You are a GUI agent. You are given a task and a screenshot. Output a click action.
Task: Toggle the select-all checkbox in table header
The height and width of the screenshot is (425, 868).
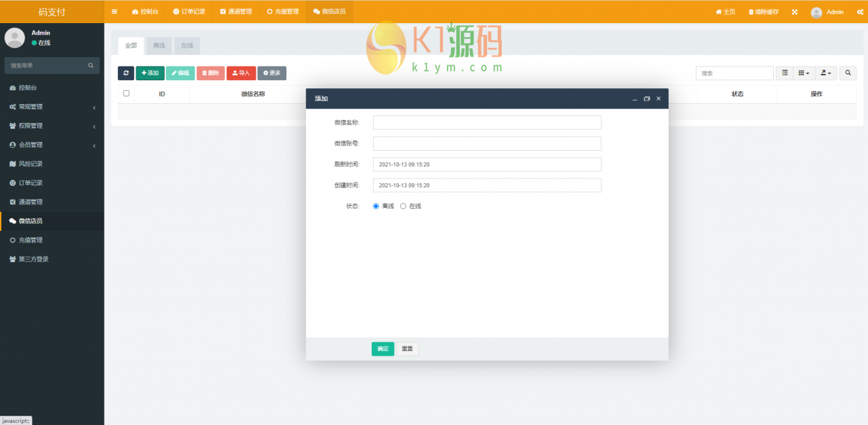[x=125, y=94]
